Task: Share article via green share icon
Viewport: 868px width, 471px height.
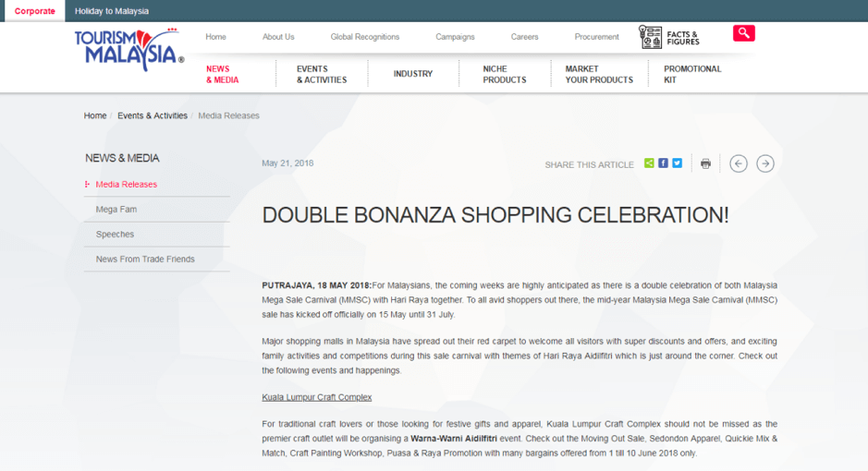Action: pos(649,163)
